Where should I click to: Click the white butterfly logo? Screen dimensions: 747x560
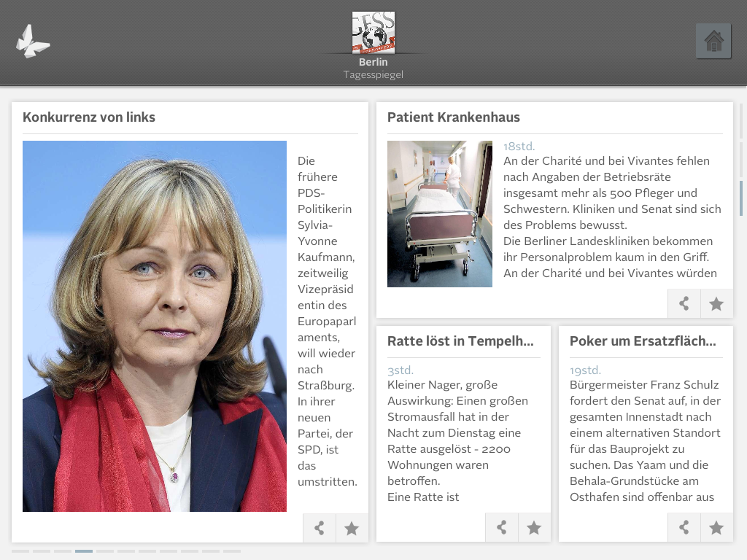(33, 42)
